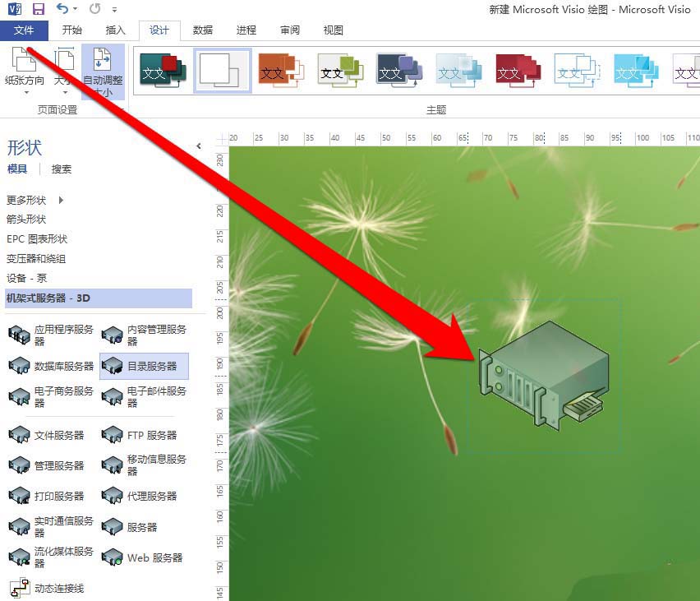Apply the bright cyan theme thumbnail
Image resolution: width=700 pixels, height=601 pixels.
click(636, 71)
